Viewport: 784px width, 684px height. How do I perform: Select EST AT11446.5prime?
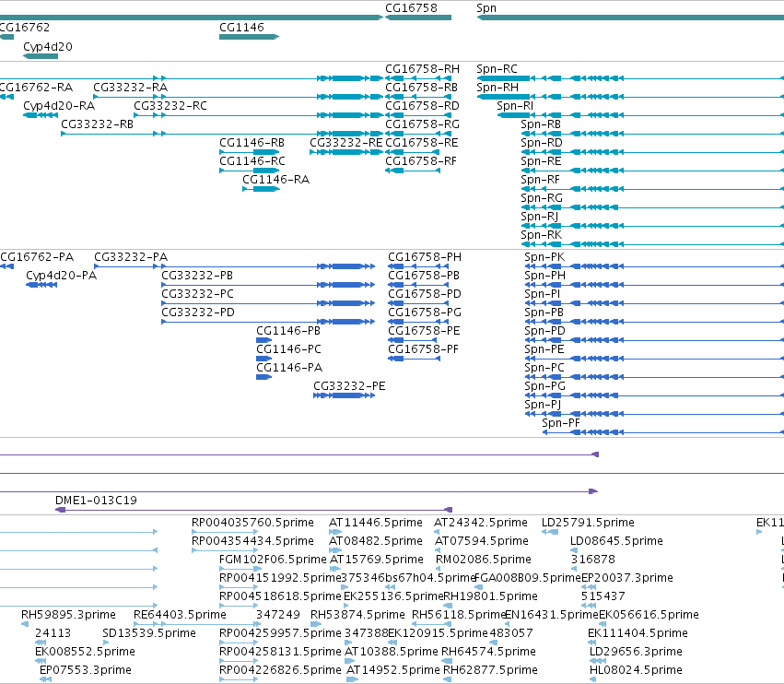tap(376, 522)
